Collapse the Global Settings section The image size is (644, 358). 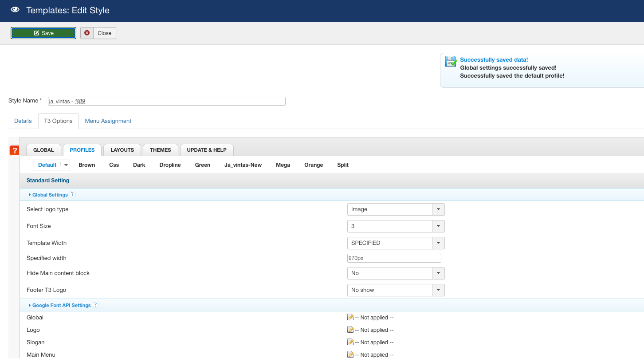(x=50, y=195)
